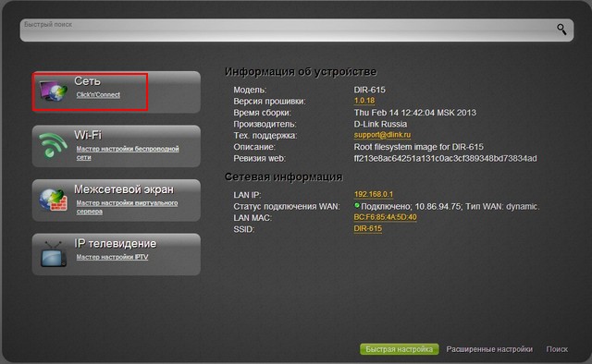The height and width of the screenshot is (364, 592).
Task: Click LAN IP 192.168.0.1 link
Action: click(374, 194)
